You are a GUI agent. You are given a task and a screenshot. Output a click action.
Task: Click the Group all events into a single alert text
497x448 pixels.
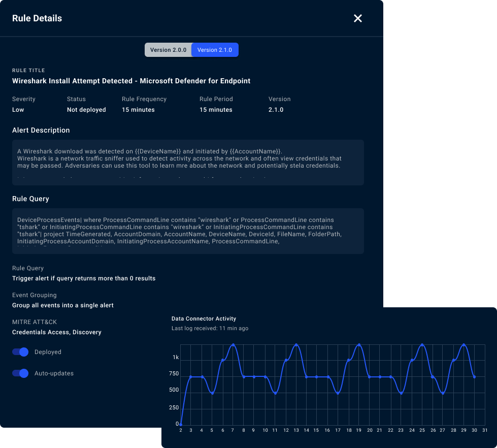point(63,305)
